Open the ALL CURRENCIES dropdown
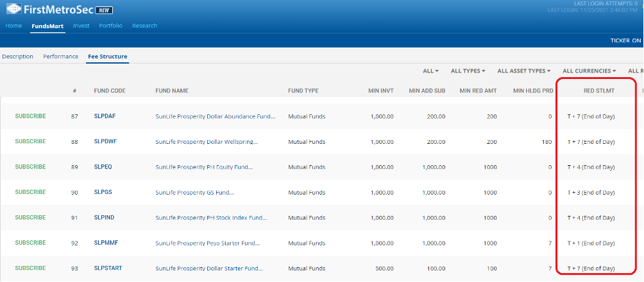644x282 pixels. [x=589, y=71]
